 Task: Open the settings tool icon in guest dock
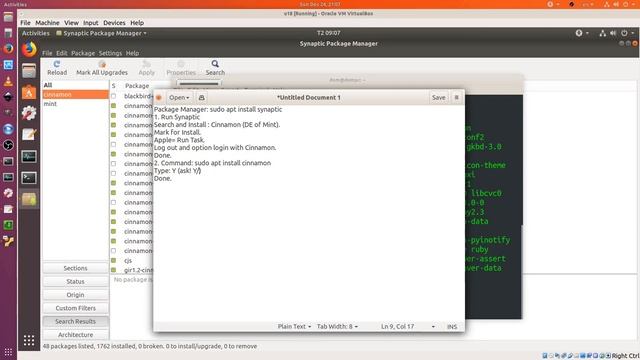(29, 113)
